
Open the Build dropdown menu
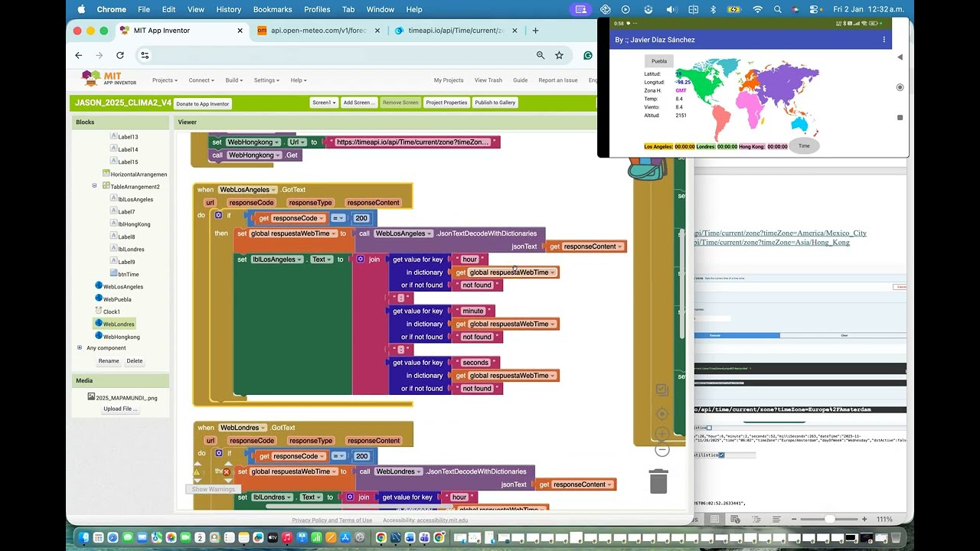click(234, 80)
